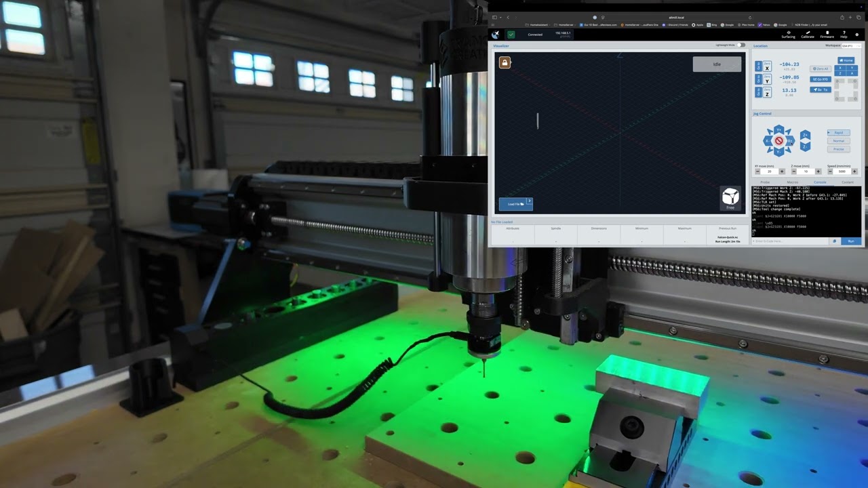Decrease XY move distance
Viewport: 868px width, 488px height.
757,171
